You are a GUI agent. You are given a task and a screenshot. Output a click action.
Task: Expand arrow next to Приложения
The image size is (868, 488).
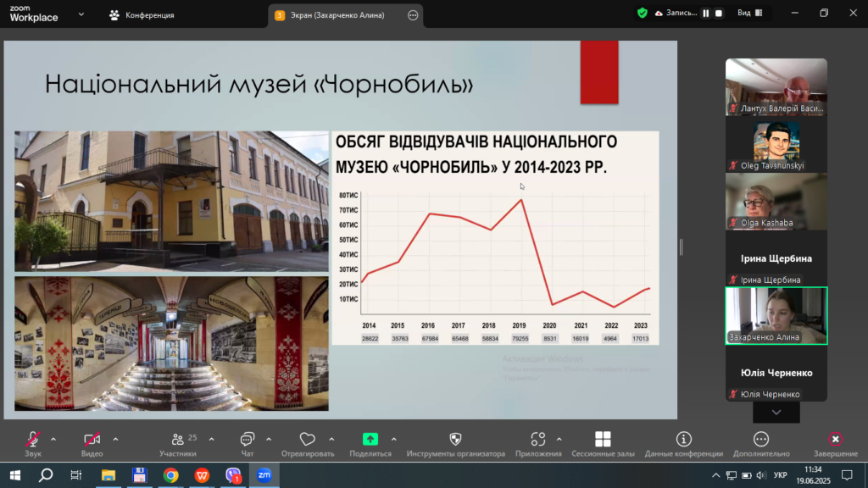[559, 440]
